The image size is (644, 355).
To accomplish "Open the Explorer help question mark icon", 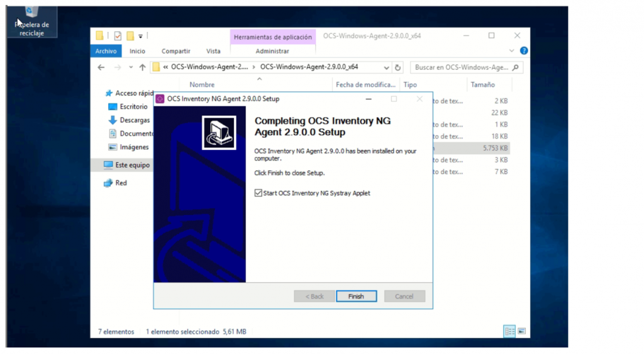I will point(524,50).
